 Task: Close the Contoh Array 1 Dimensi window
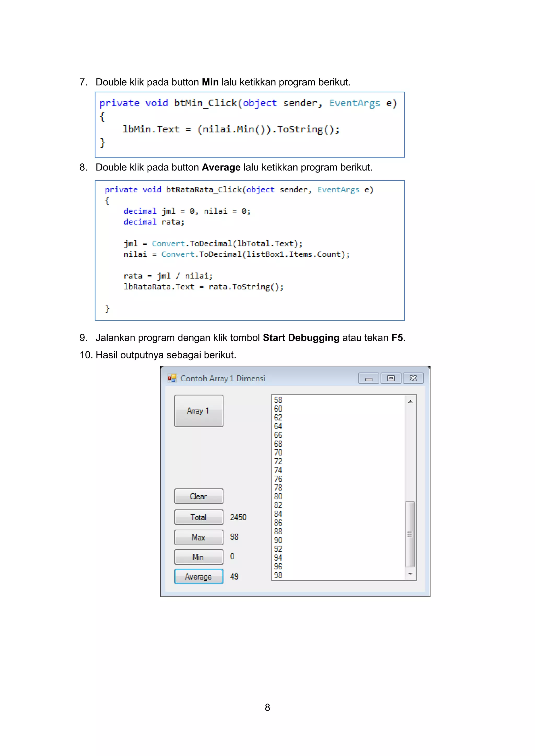[413, 379]
